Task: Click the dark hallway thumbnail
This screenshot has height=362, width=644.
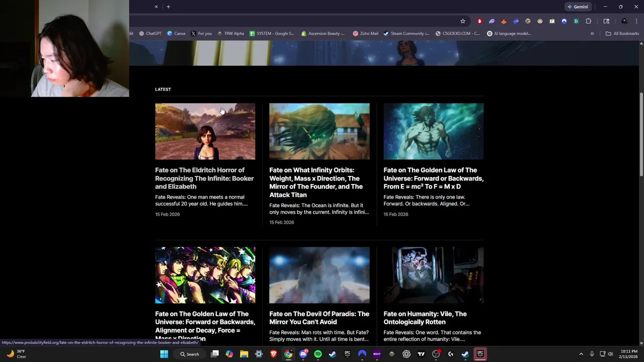Action: 434,275
